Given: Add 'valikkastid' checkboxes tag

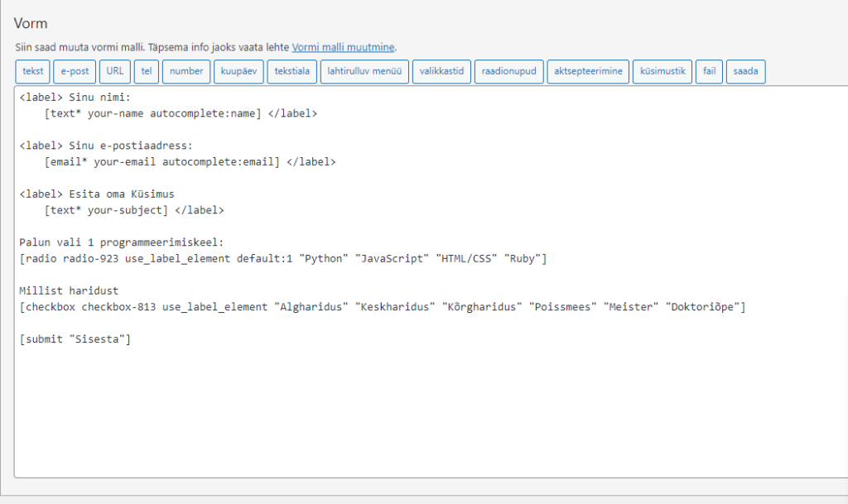Looking at the screenshot, I should (441, 71).
